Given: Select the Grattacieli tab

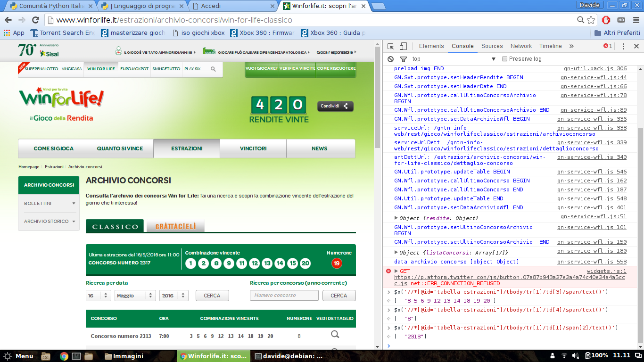Looking at the screenshot, I should tap(175, 226).
